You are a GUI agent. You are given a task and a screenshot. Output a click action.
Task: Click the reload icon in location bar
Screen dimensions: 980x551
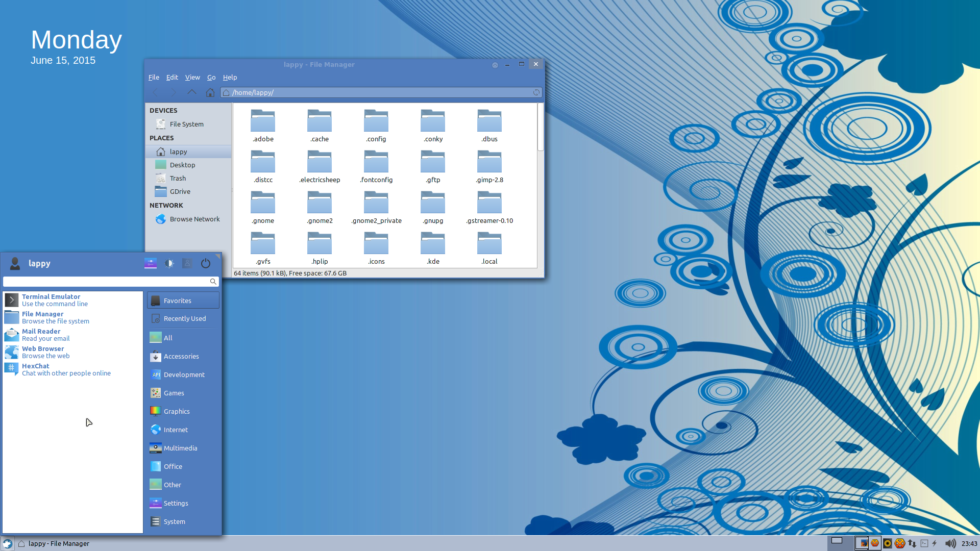536,92
